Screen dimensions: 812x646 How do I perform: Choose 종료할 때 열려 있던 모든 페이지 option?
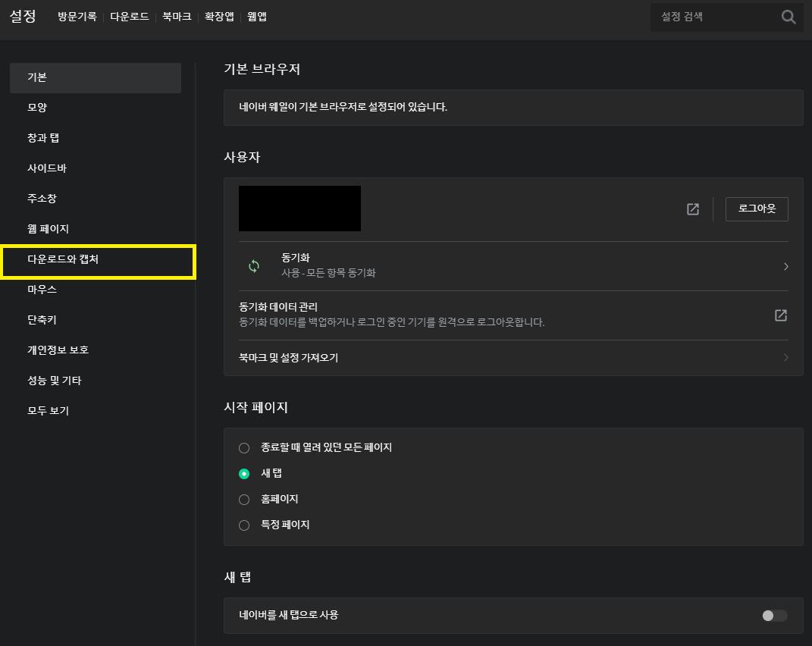(244, 447)
